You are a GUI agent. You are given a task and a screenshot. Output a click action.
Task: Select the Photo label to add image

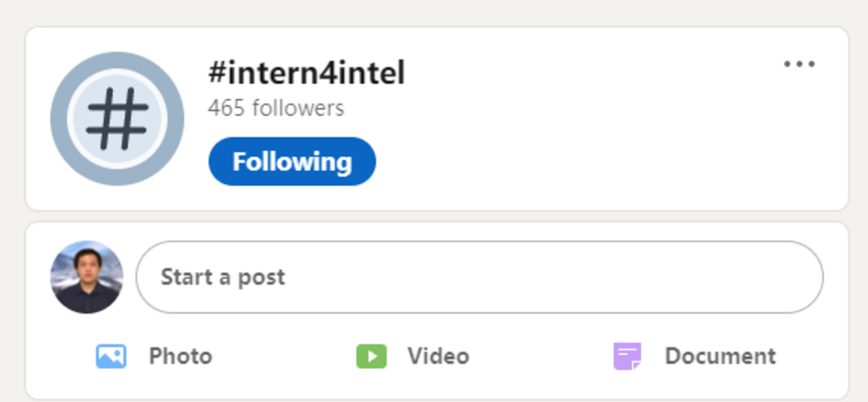(x=181, y=356)
